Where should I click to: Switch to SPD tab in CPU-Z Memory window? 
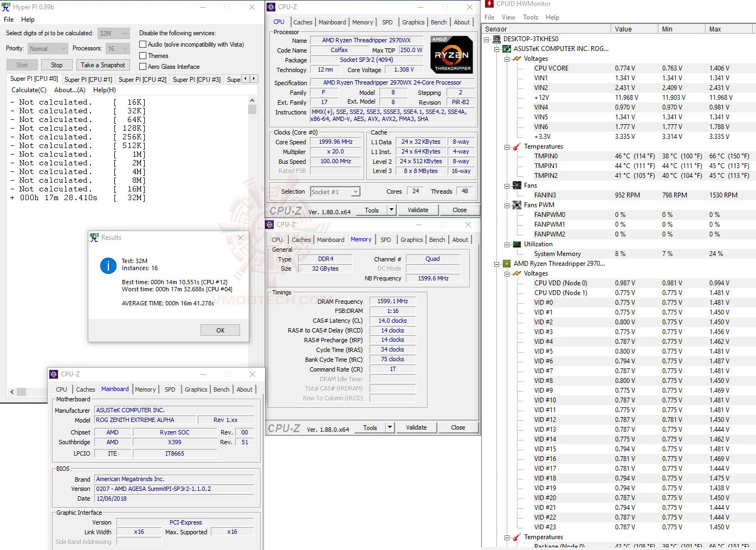coord(385,240)
